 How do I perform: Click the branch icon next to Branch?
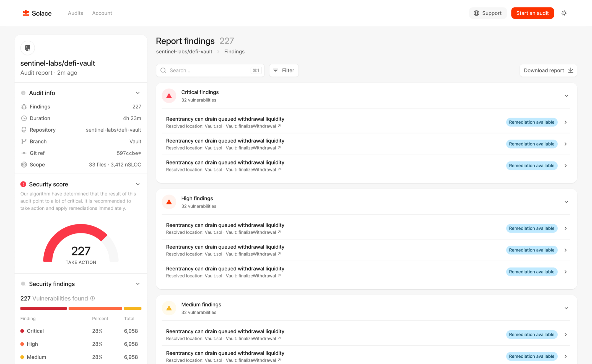(x=24, y=142)
